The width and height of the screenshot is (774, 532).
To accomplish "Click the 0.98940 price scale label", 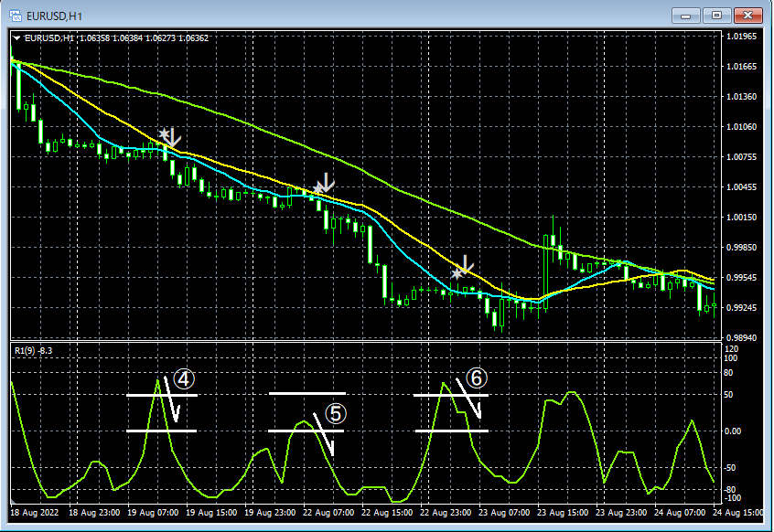I will click(741, 337).
